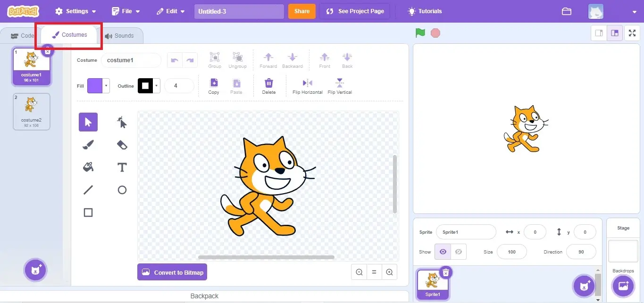The width and height of the screenshot is (644, 303).
Task: Switch to the Costumes tab
Action: (x=69, y=35)
